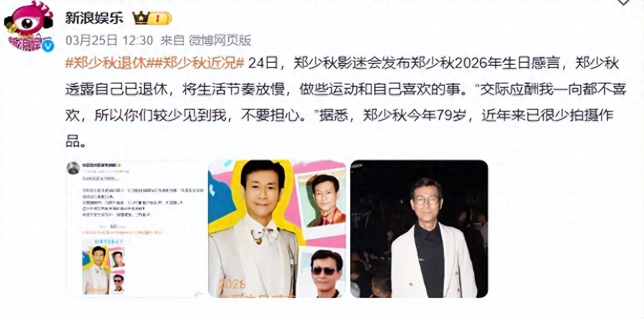Open the birthday poster with bow tie

277,229
